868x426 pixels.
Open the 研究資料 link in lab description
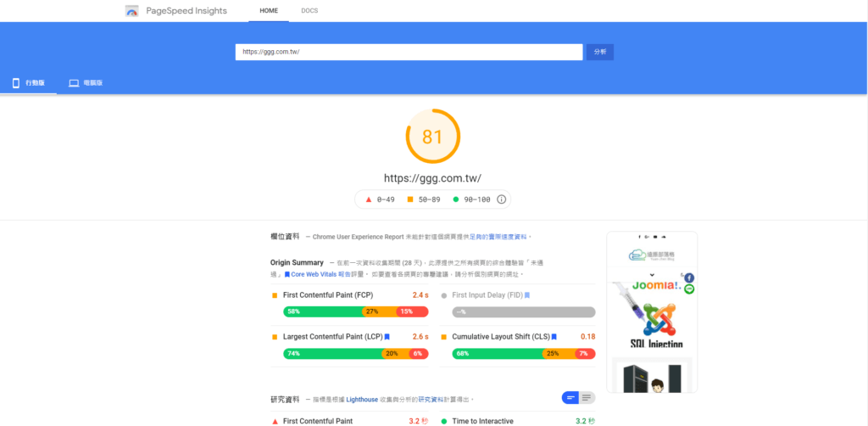pyautogui.click(x=430, y=399)
